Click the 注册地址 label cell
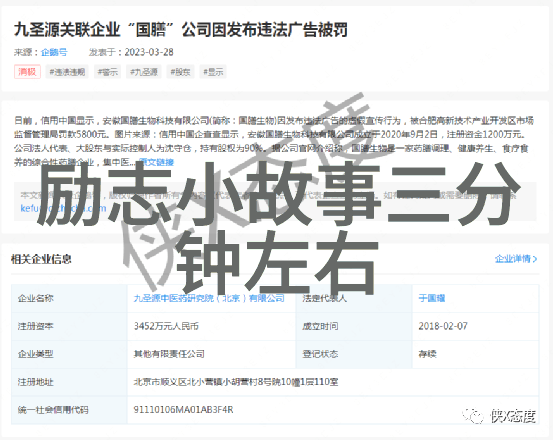The height and width of the screenshot is (440, 553). pyautogui.click(x=69, y=382)
